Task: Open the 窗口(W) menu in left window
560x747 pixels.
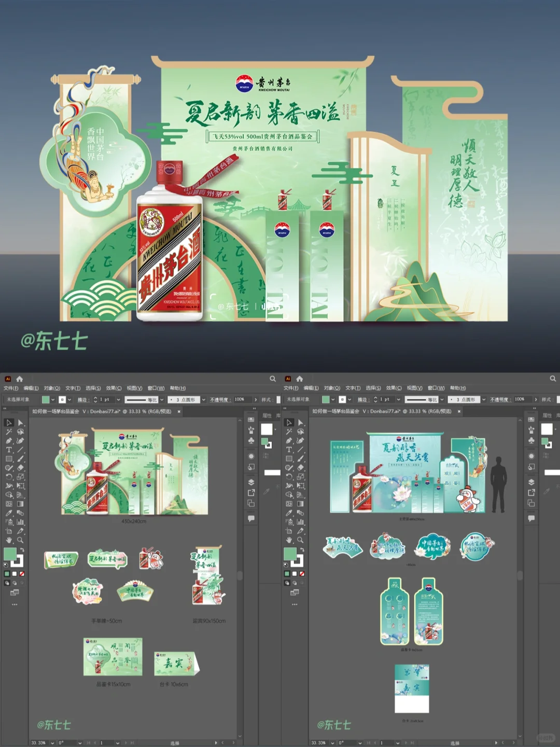Action: pos(156,388)
